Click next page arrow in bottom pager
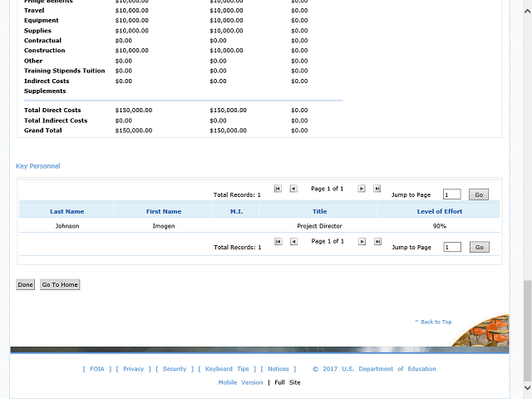Viewport: 532px width, 399px height. (x=362, y=241)
